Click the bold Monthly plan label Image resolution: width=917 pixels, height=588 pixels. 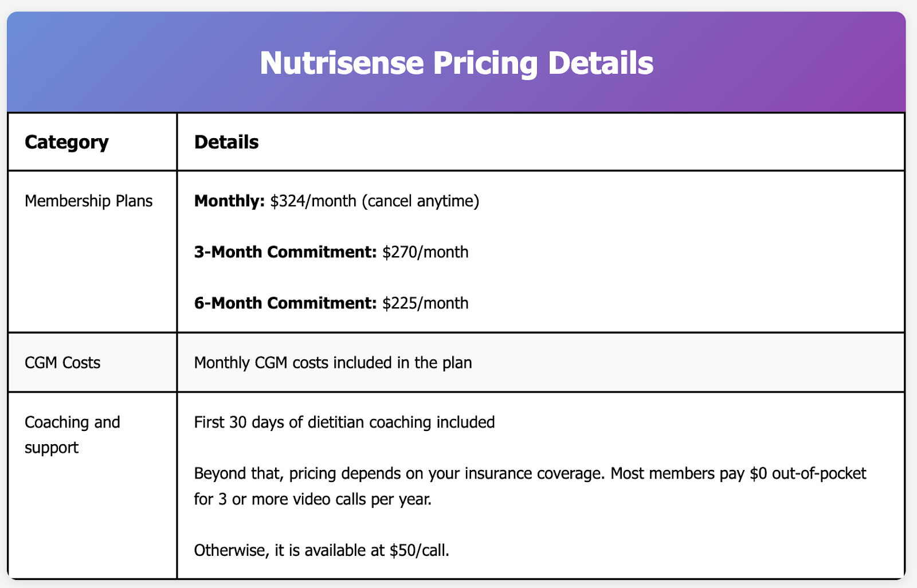pos(229,201)
